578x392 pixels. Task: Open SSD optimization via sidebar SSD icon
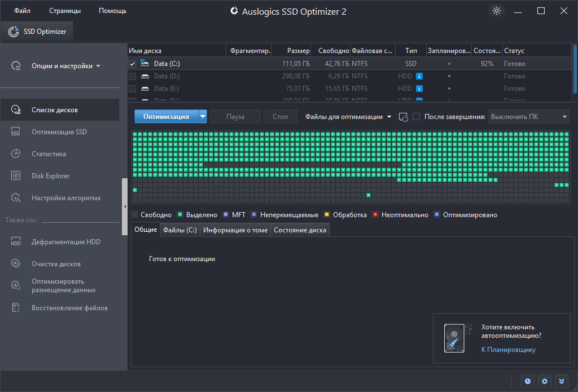tap(16, 132)
